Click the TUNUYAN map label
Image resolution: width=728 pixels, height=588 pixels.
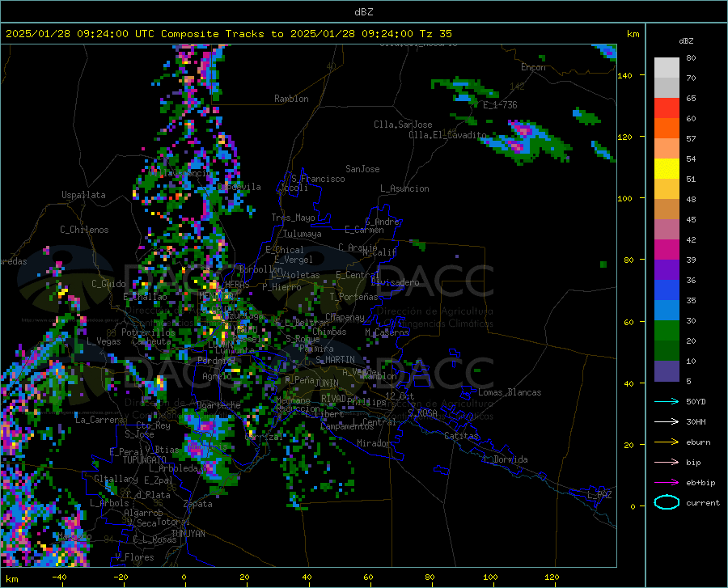click(188, 533)
